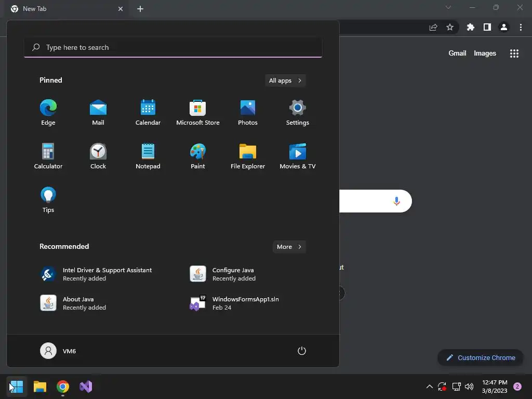532x399 pixels.
Task: Select the New Tab tab in Chrome
Action: click(67, 9)
